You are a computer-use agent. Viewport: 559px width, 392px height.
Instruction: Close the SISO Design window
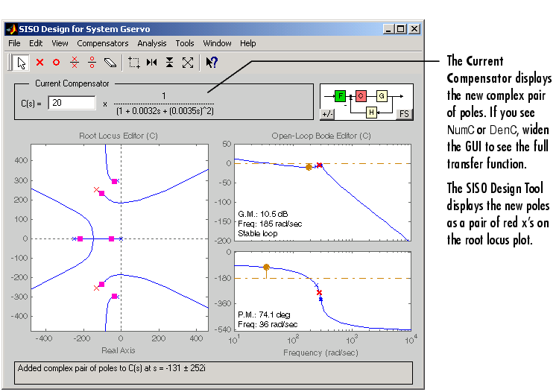click(x=414, y=29)
